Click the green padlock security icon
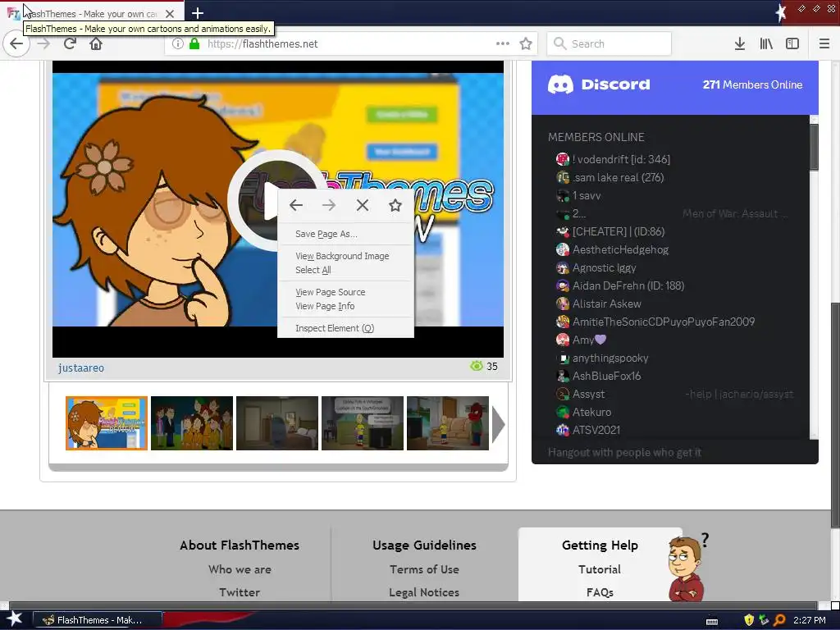The image size is (840, 630). coord(194,44)
